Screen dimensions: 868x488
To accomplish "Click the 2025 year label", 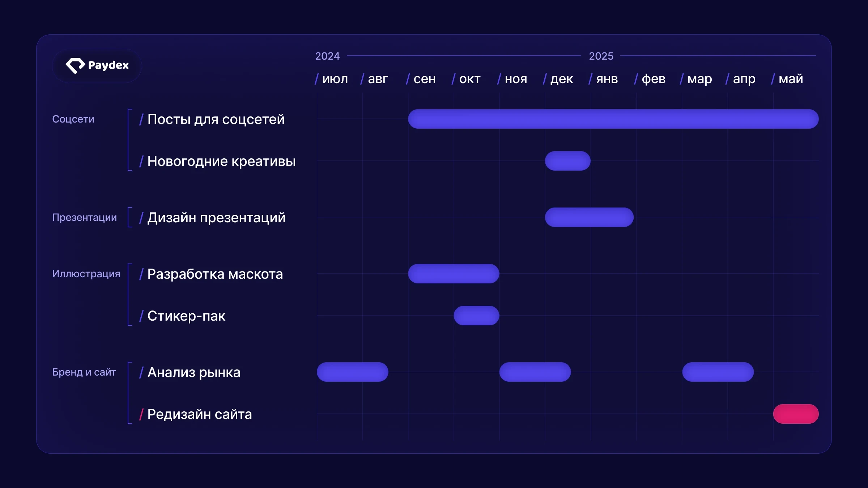I will [601, 56].
